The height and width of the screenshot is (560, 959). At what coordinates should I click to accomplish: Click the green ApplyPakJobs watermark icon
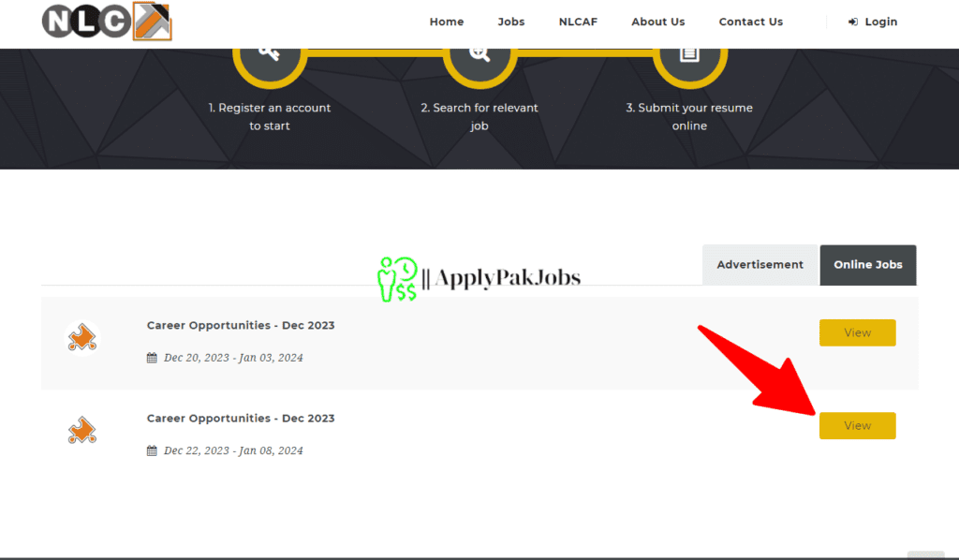(x=397, y=279)
